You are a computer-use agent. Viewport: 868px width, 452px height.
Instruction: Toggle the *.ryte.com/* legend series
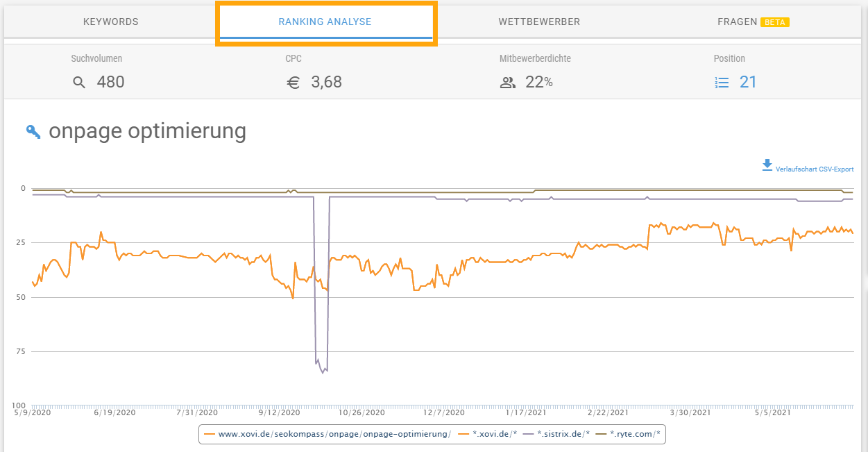(x=629, y=434)
